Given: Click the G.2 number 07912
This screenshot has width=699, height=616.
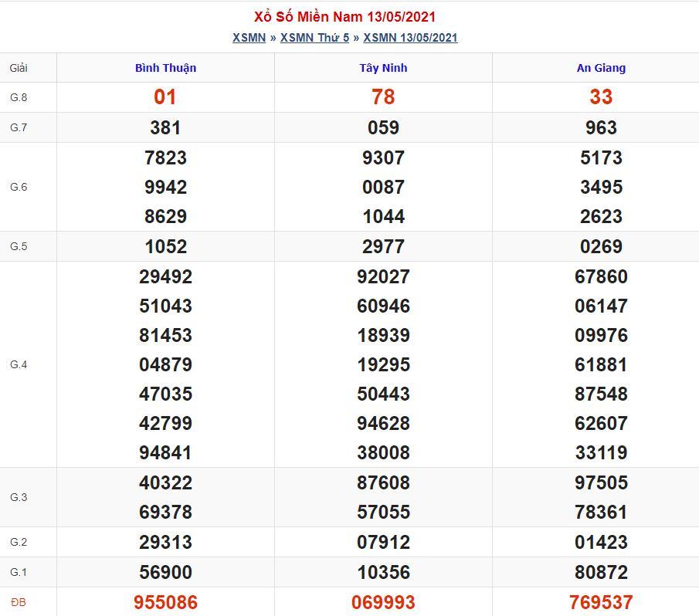Looking at the screenshot, I should [x=383, y=543].
